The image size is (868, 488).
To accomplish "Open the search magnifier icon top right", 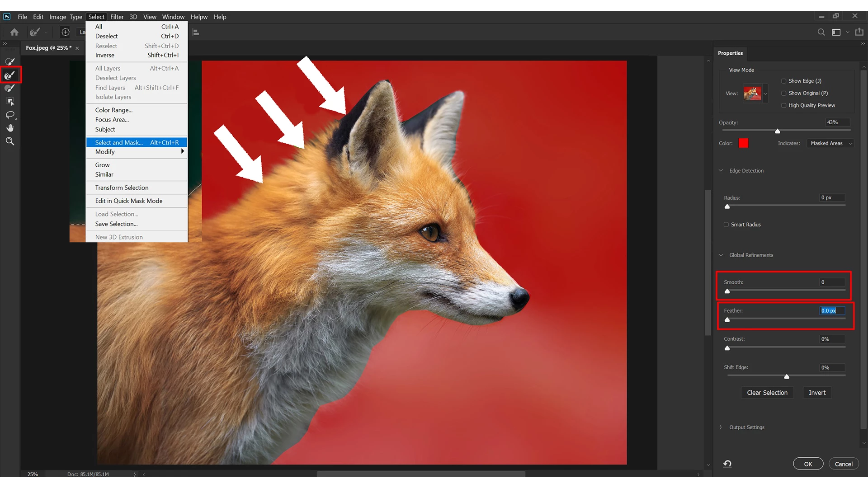I will coord(821,32).
